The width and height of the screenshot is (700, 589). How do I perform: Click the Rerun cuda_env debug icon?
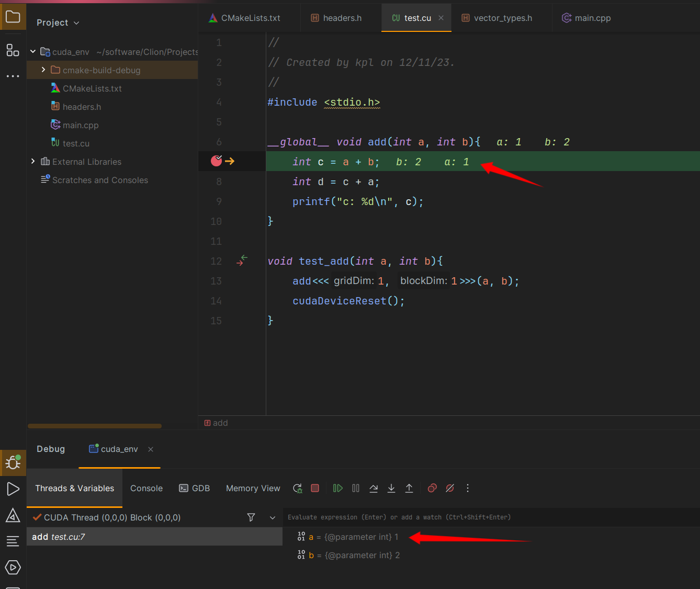[297, 488]
